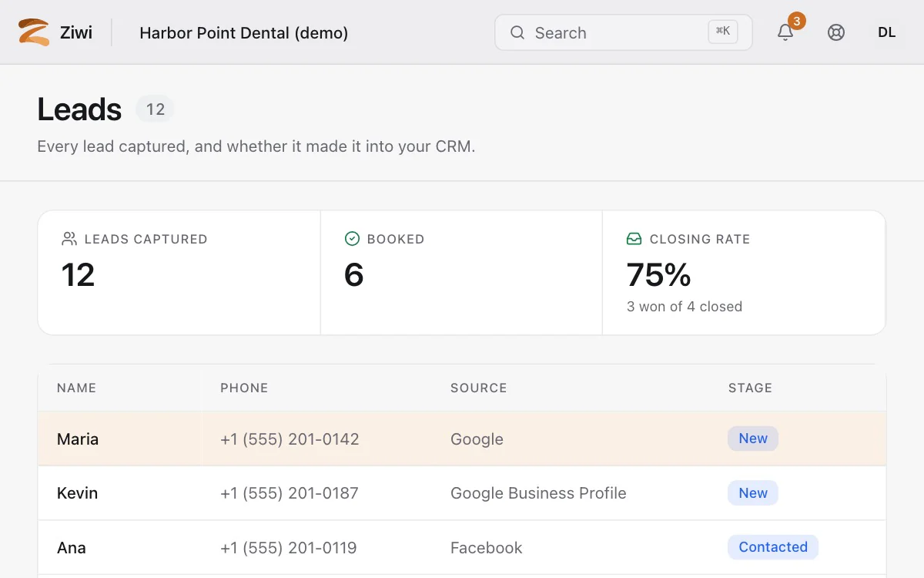Click phone number +1 (555) 201-0119
The width and height of the screenshot is (924, 578).
[289, 548]
